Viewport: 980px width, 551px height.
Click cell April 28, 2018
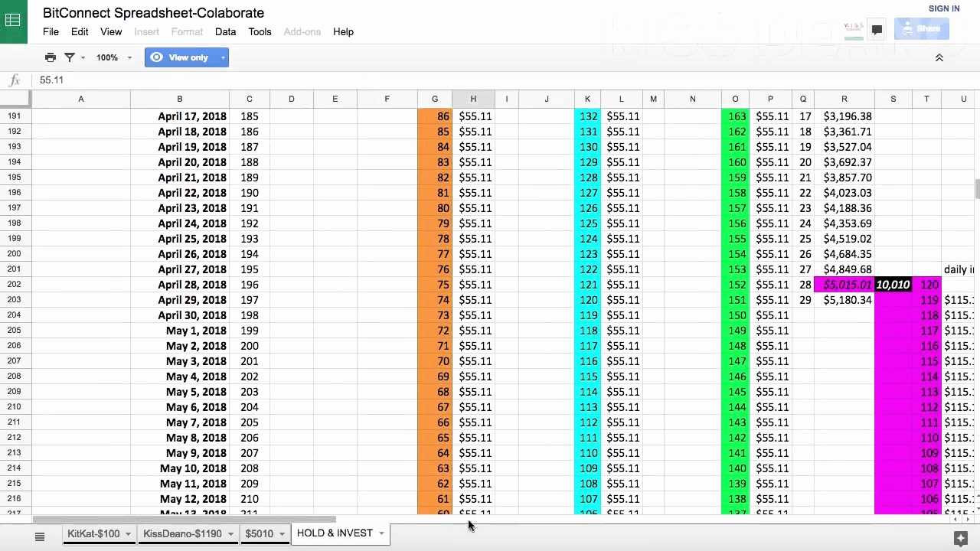(180, 285)
